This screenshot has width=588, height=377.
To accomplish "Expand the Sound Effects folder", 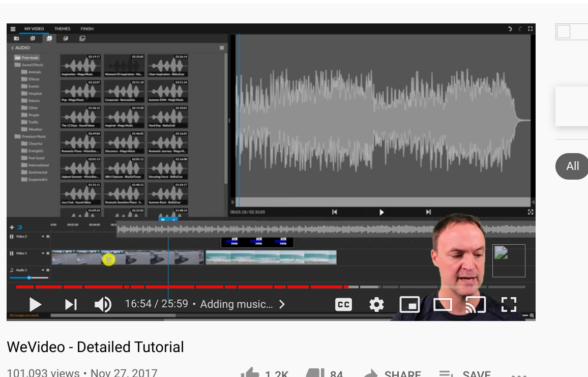I will click(x=29, y=65).
